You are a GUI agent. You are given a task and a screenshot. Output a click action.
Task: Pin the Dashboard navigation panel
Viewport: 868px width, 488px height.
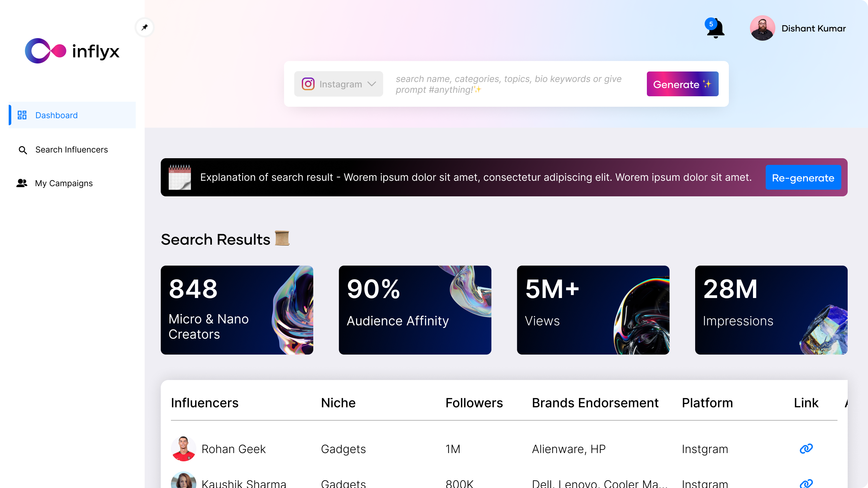pyautogui.click(x=144, y=27)
